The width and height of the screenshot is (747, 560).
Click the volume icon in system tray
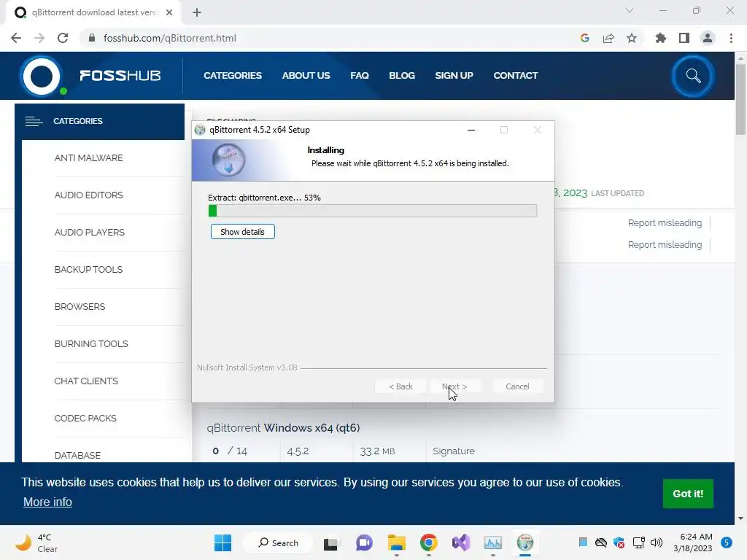pos(657,542)
